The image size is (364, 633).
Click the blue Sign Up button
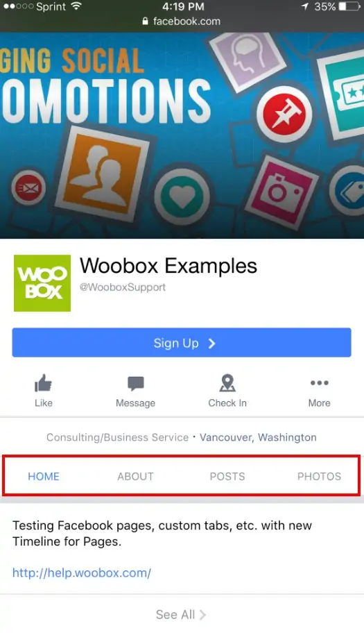182,342
